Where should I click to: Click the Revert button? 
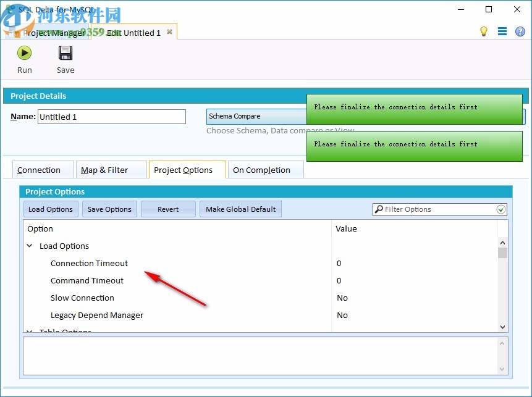tap(168, 209)
